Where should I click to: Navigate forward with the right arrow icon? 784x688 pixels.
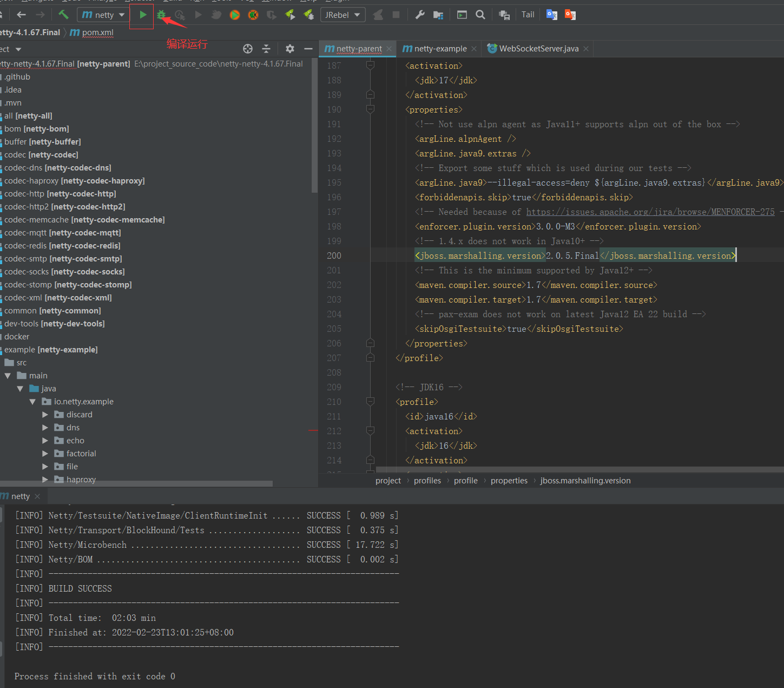point(40,15)
